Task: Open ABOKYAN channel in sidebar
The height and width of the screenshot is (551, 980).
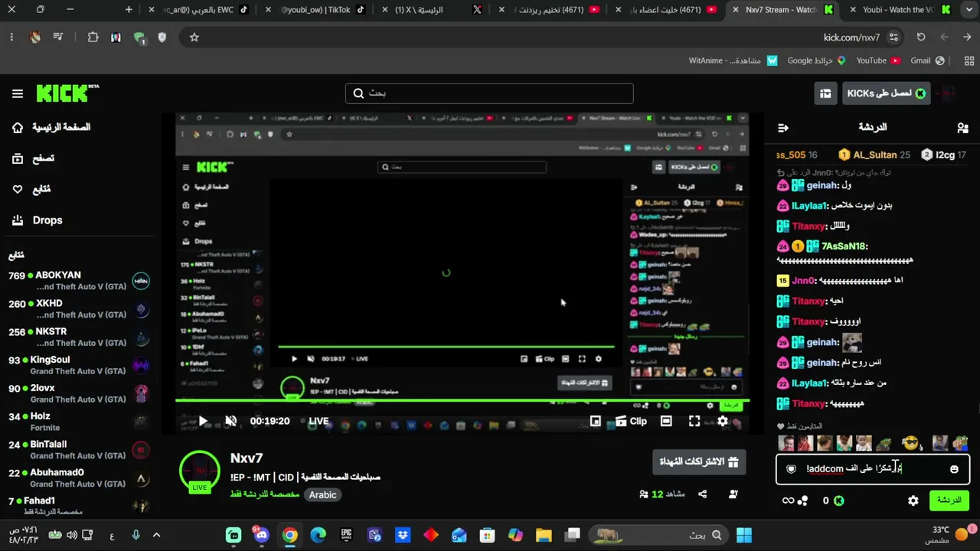Action: coord(79,281)
